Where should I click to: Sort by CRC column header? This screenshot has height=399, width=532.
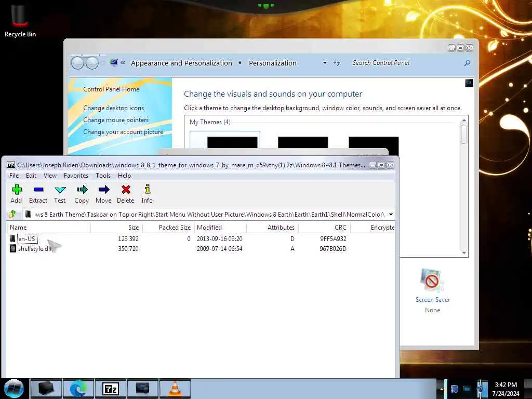point(324,228)
